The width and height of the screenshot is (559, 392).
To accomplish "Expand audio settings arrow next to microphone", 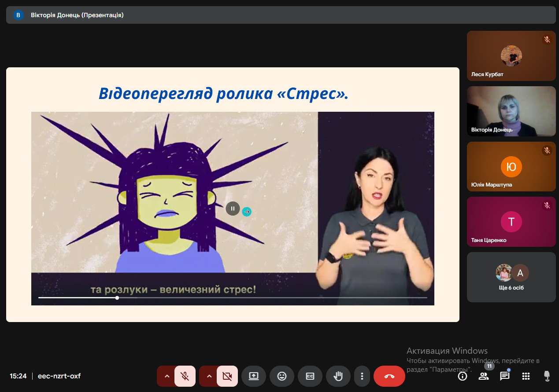I will 167,376.
